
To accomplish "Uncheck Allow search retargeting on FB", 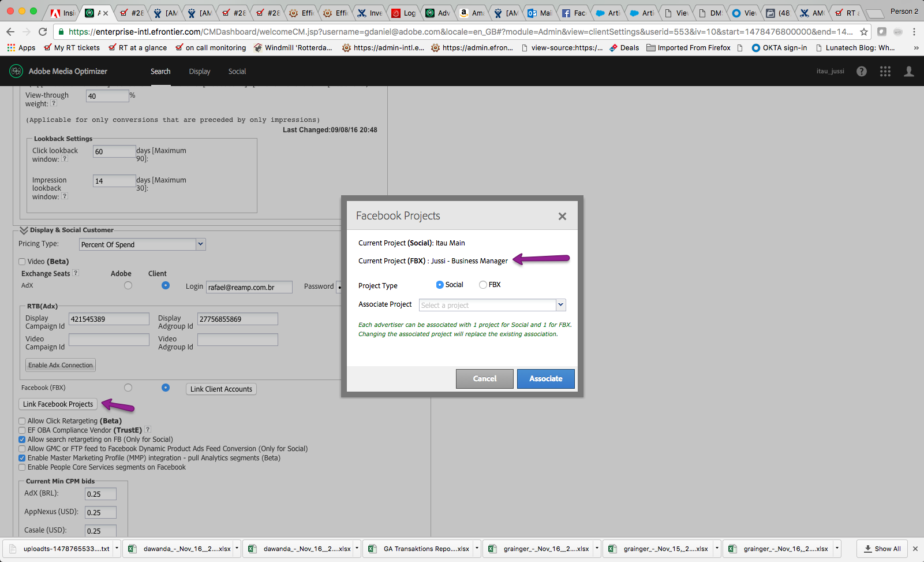I will (x=22, y=439).
